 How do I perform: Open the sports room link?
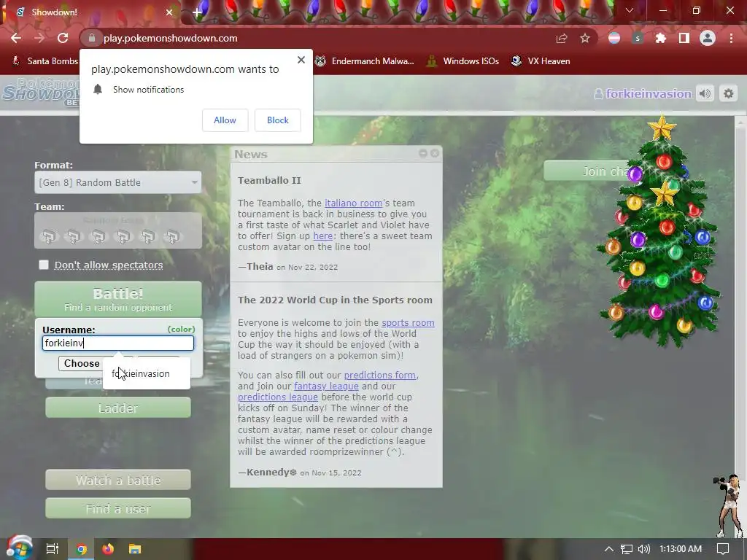pyautogui.click(x=408, y=323)
